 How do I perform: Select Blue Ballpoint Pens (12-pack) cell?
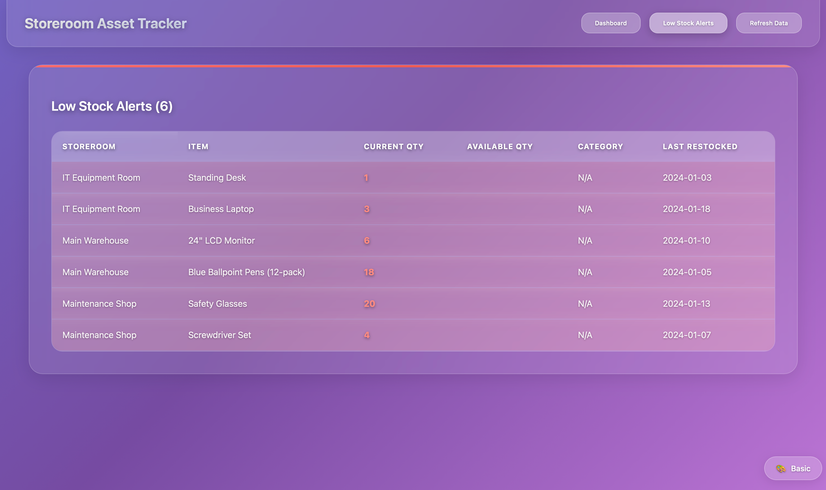[x=247, y=272]
